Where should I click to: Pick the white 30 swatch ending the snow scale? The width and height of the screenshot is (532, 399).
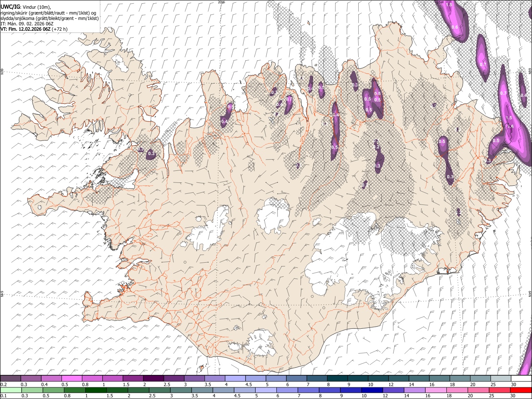click(521, 379)
